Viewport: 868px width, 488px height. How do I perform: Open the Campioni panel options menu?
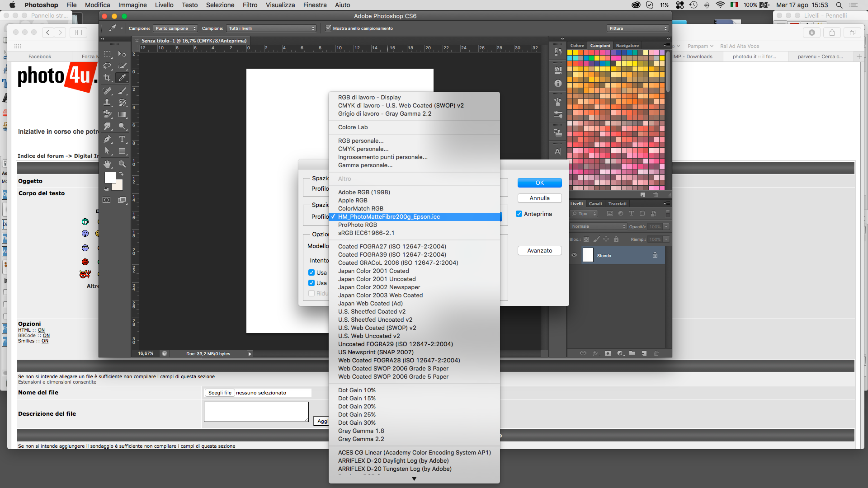(x=667, y=46)
